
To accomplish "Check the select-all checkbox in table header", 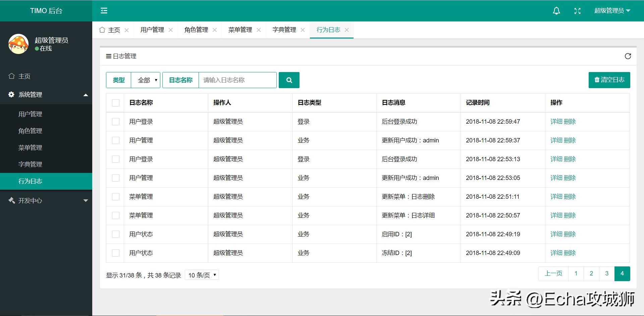I will pos(115,103).
